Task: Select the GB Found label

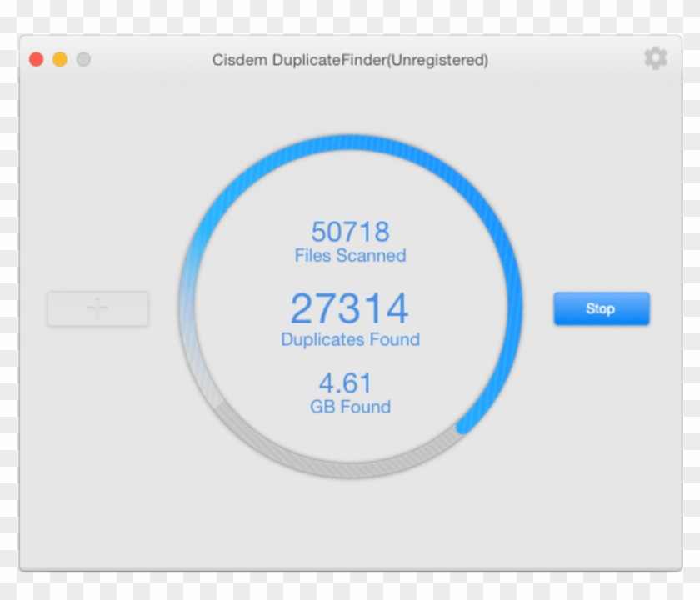Action: [x=350, y=407]
